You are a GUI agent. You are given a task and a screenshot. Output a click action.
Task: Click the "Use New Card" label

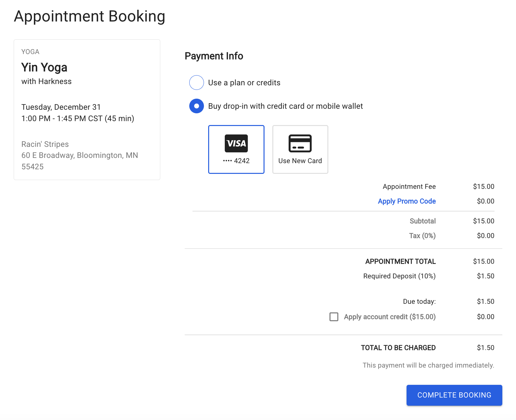click(x=300, y=161)
